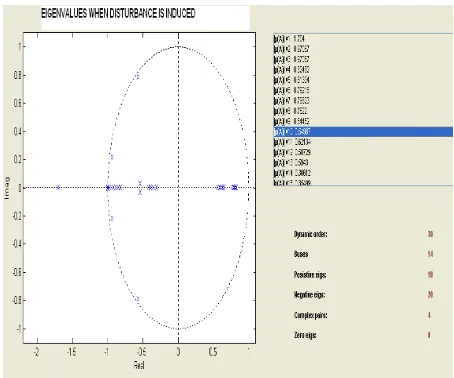Viewport: 454px width, 378px height.
Task: Click the complex eigenvalue marker near imaginary -0.8
Action: coord(138,299)
